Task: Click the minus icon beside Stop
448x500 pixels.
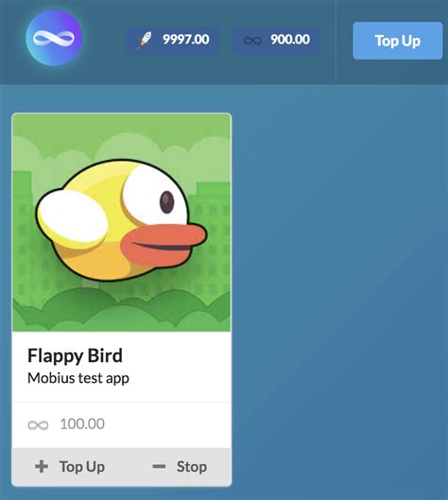Action: point(159,467)
